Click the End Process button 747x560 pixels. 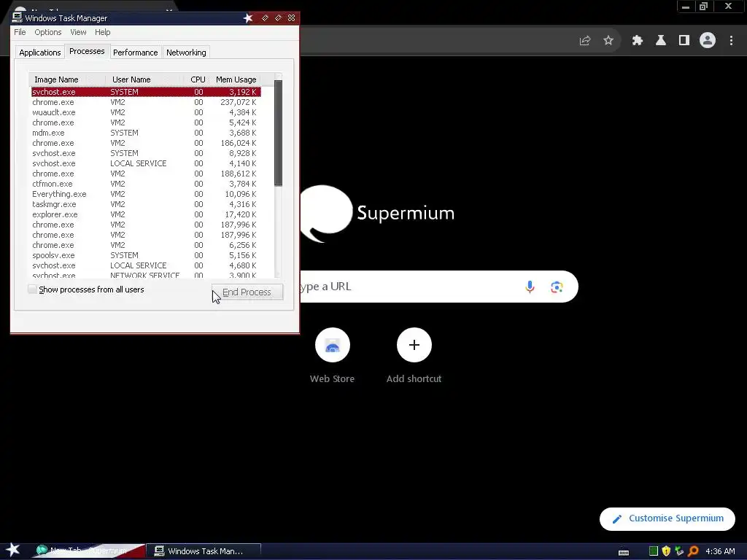(247, 292)
